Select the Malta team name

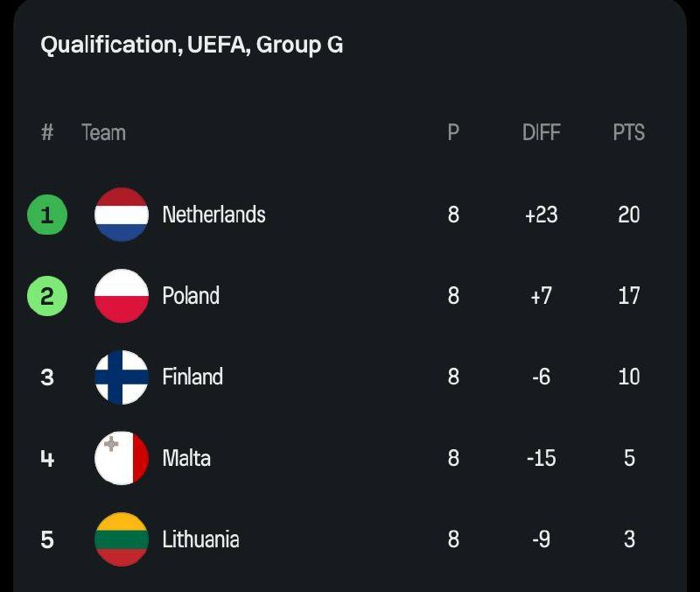click(x=186, y=458)
